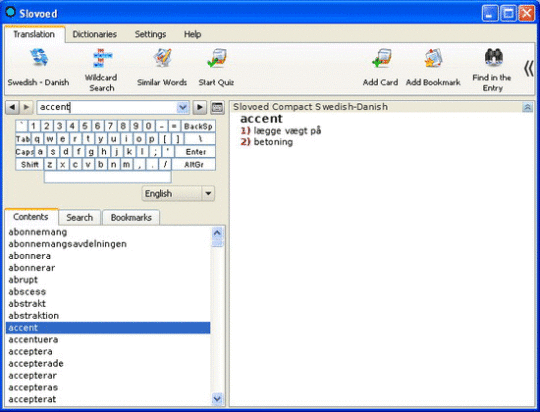
Task: Click the 'q' key on virtual keyboard
Action: coord(37,139)
